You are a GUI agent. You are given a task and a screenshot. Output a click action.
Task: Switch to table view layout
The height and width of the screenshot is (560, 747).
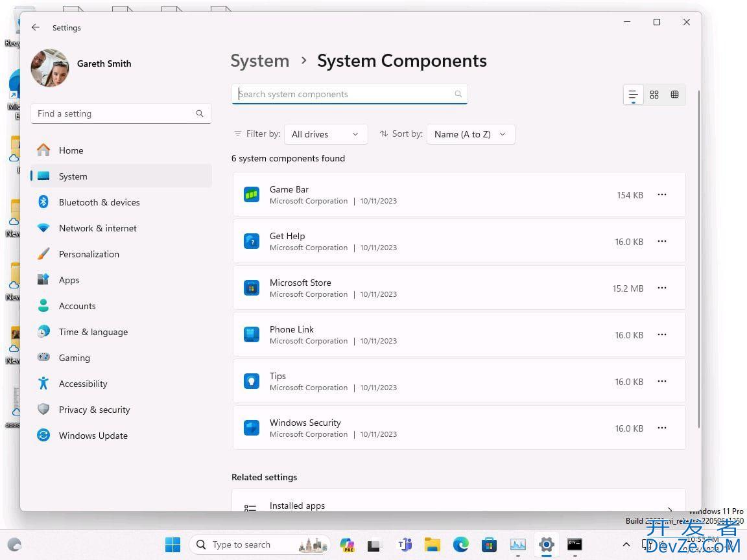pos(674,95)
